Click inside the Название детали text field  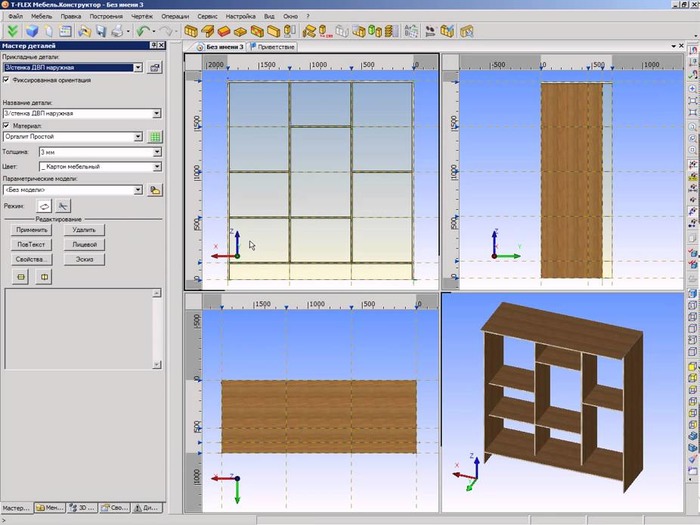78,113
